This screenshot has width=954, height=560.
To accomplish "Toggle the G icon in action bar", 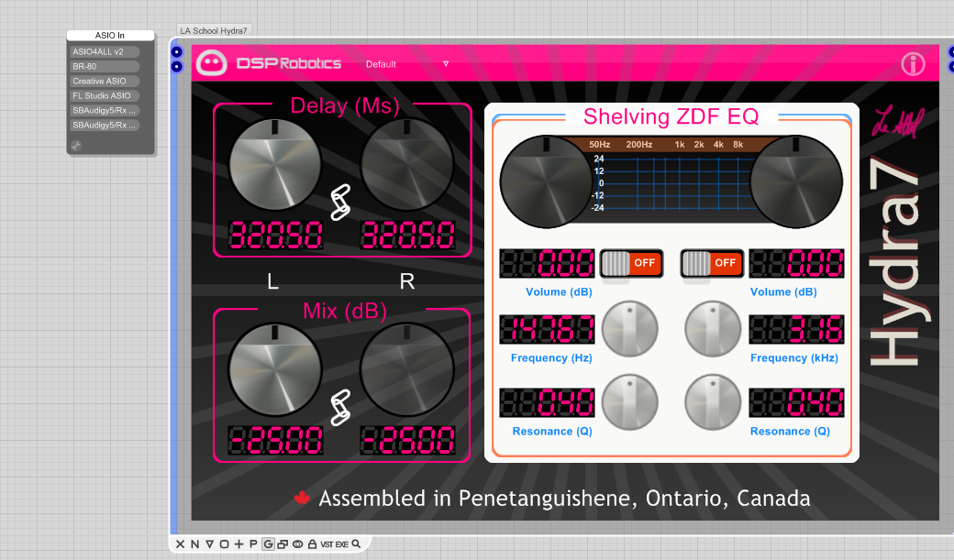I will click(x=268, y=544).
